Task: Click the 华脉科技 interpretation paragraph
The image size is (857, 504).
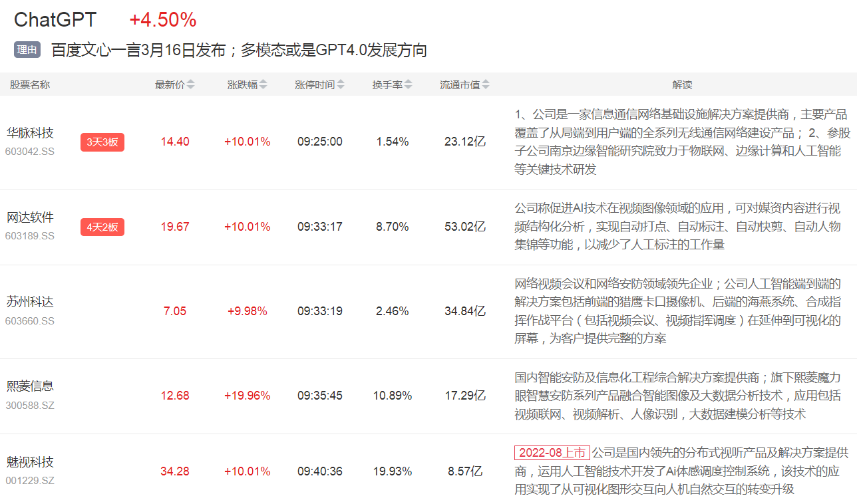Action: pos(682,142)
